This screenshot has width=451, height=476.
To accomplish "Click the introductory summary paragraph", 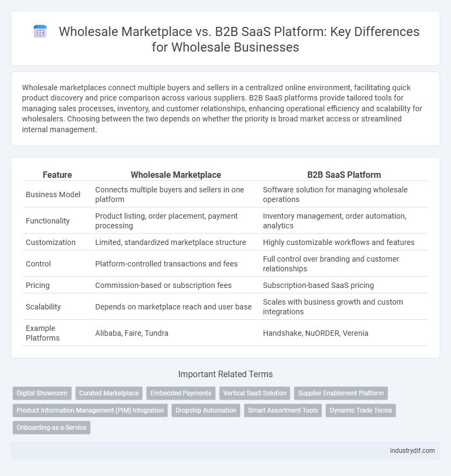I will (x=222, y=109).
